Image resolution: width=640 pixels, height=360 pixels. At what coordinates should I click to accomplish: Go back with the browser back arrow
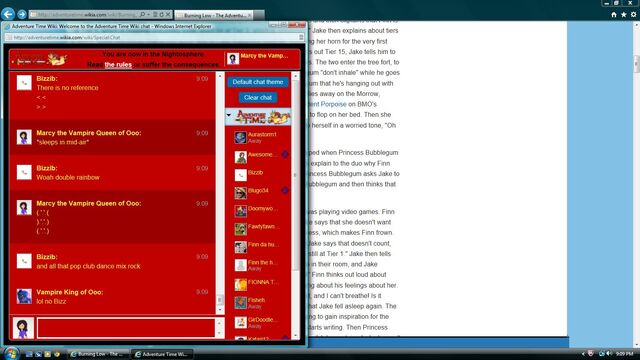click(8, 14)
